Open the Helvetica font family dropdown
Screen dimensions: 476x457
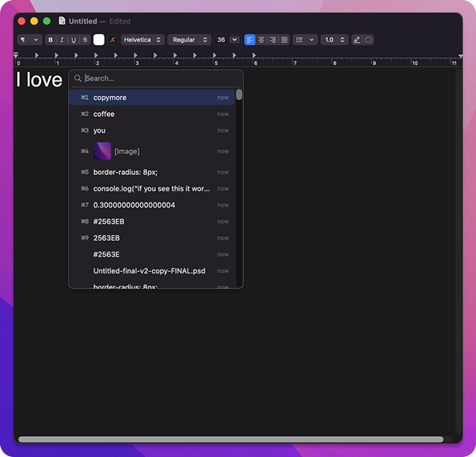pos(143,40)
